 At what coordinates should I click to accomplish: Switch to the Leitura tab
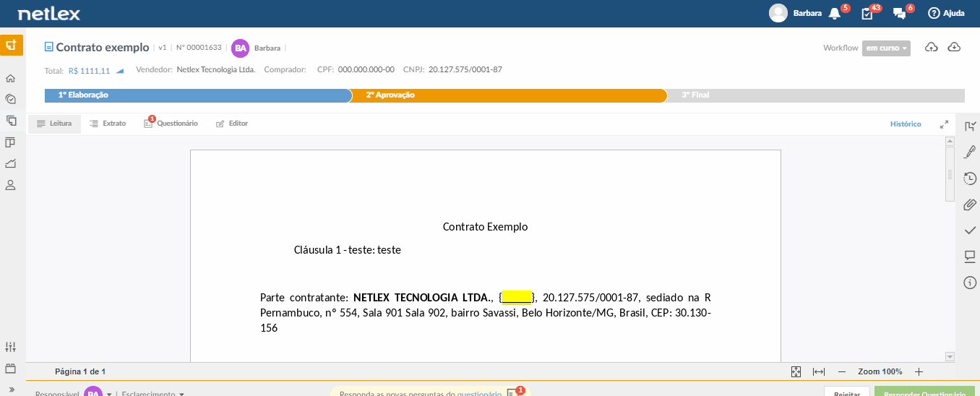(54, 124)
